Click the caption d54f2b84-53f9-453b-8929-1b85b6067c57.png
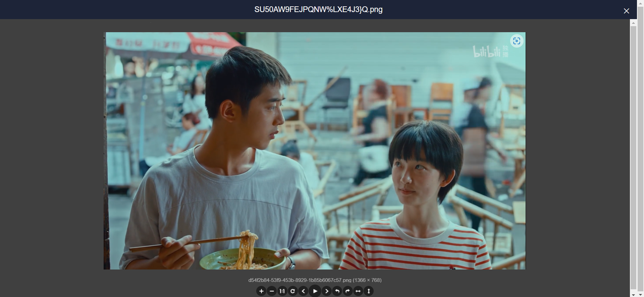This screenshot has height=297, width=644. pos(300,280)
